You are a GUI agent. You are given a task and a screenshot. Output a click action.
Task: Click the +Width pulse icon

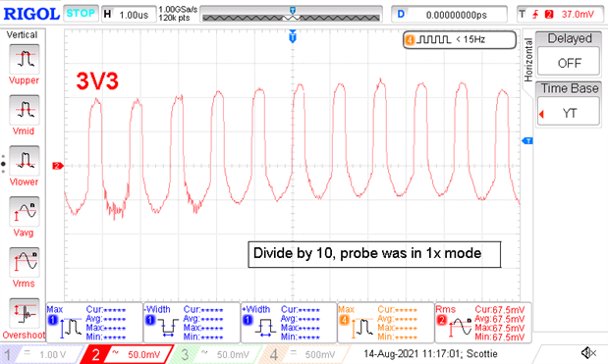tap(265, 328)
